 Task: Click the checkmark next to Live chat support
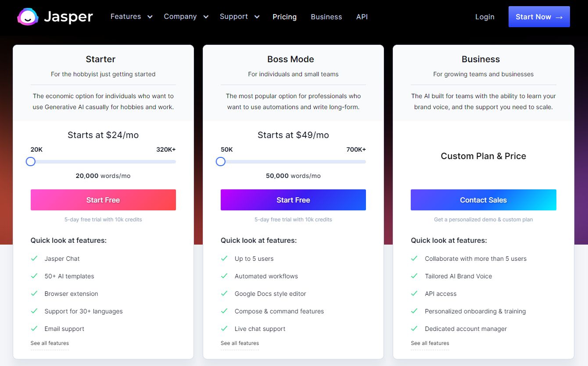click(224, 329)
